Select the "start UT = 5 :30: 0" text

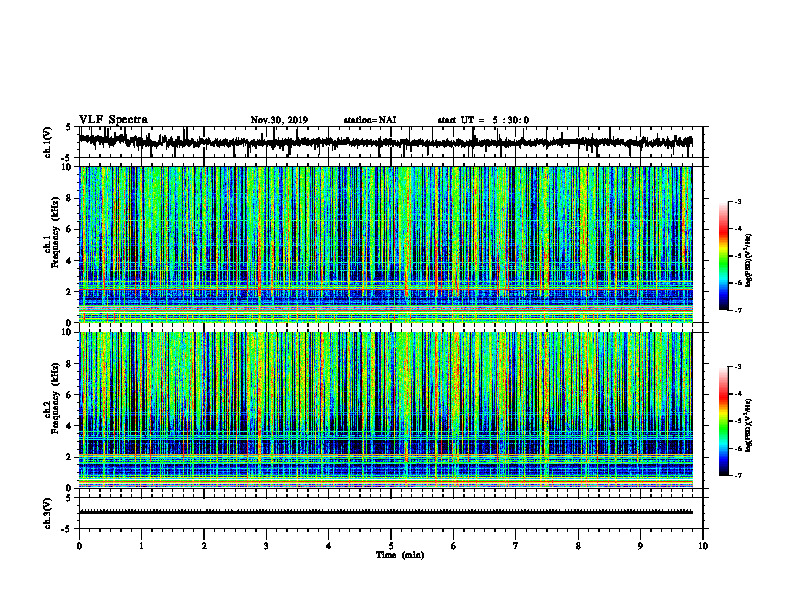click(x=483, y=120)
